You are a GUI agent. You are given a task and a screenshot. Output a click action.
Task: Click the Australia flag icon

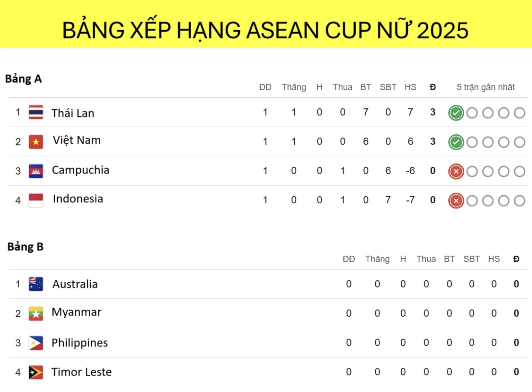tap(36, 284)
